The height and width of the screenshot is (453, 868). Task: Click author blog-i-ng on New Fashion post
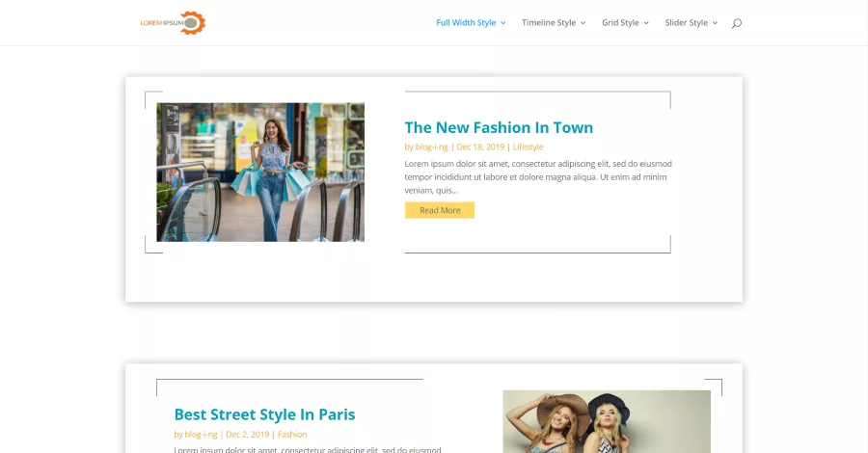pyautogui.click(x=431, y=147)
